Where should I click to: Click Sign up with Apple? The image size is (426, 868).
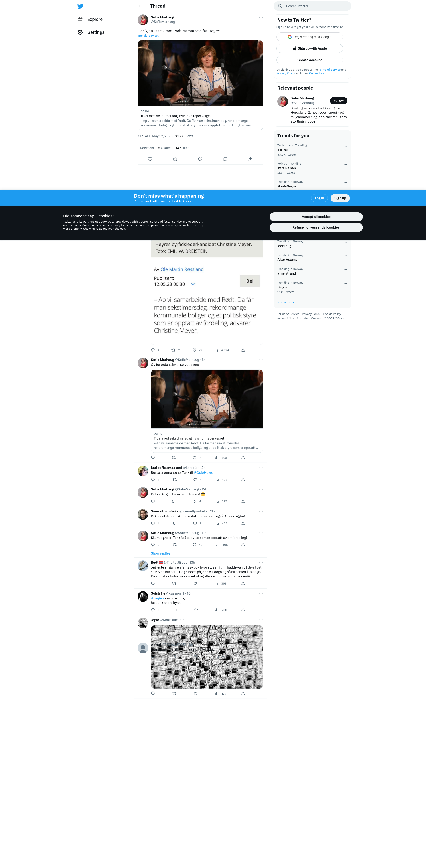[x=310, y=48]
